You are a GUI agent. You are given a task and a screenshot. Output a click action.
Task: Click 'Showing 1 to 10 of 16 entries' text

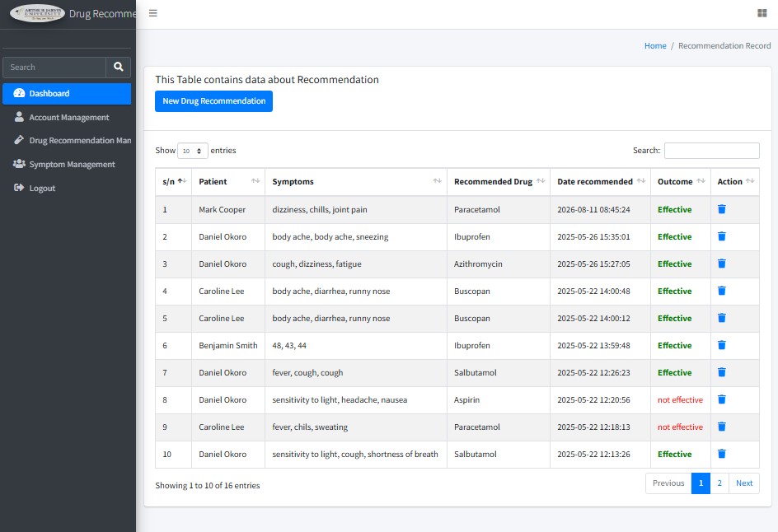pos(208,485)
